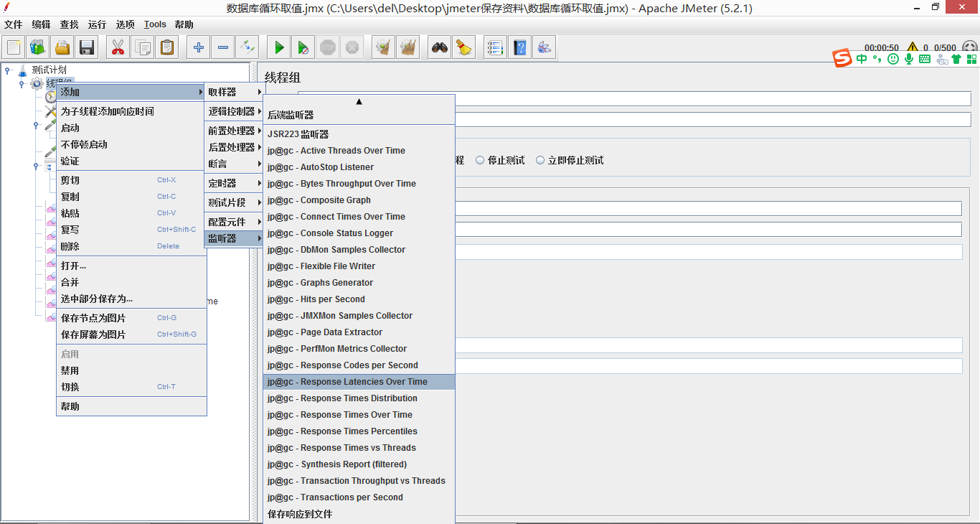
Task: Add jp@gc - Active Threads Over Time listener
Action: (359, 151)
